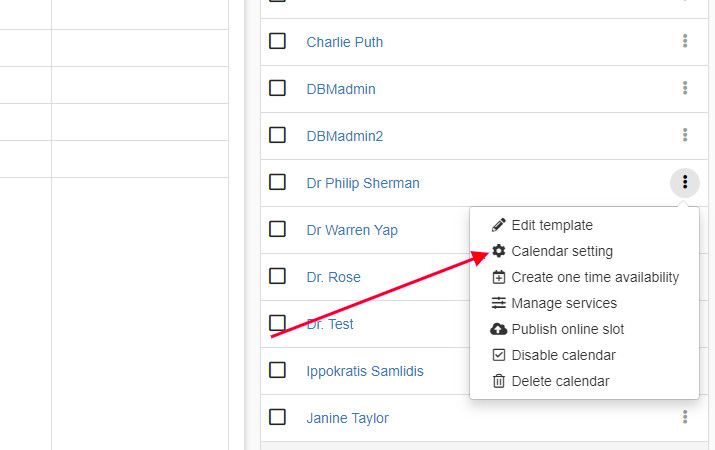Choose Manage services from the context menu
Viewport: 715px width, 450px height.
pyautogui.click(x=564, y=303)
